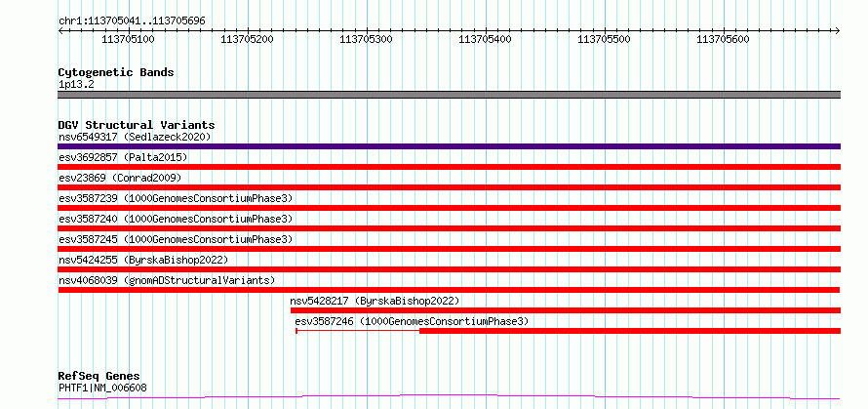Open variant nsv5424255 (ByrskaBishop2022) label
This screenshot has width=868, height=409.
(x=143, y=260)
